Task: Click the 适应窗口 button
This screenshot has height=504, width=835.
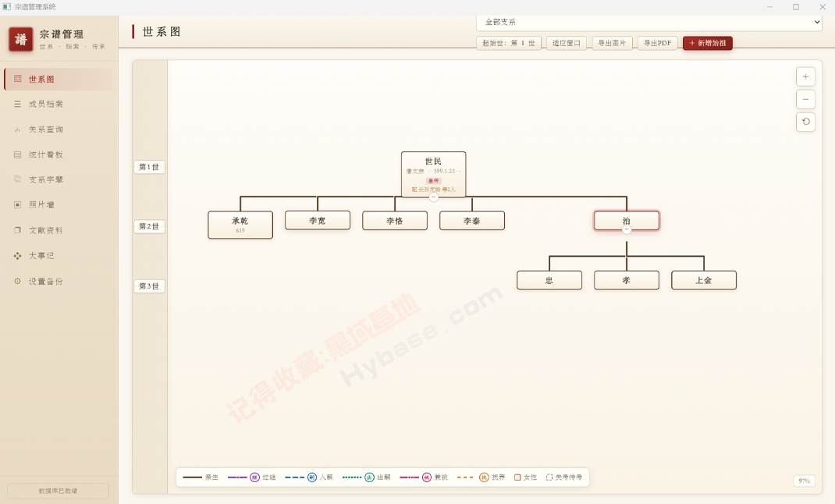Action: (566, 43)
